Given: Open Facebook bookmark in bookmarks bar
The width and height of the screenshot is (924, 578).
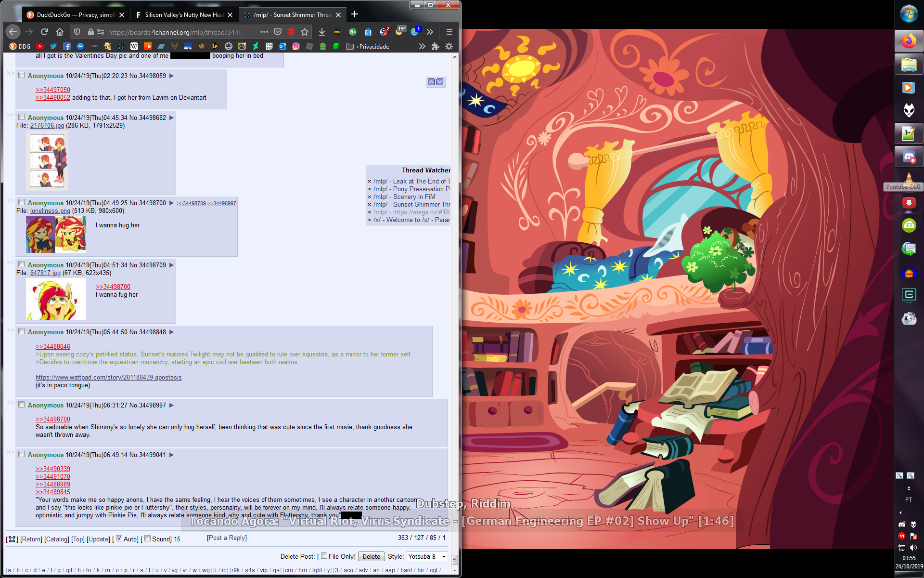Looking at the screenshot, I should click(x=67, y=46).
